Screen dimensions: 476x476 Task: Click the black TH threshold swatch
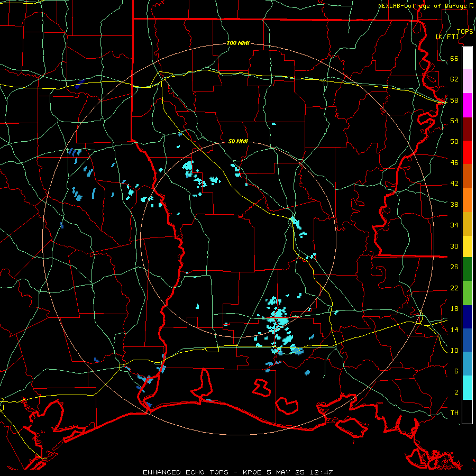pyautogui.click(x=467, y=411)
